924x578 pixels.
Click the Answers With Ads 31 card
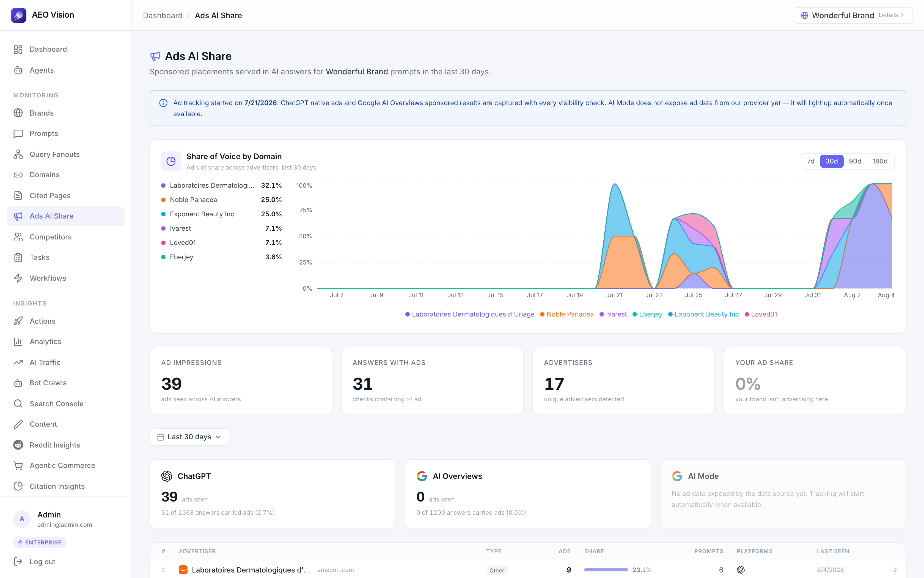click(x=432, y=381)
